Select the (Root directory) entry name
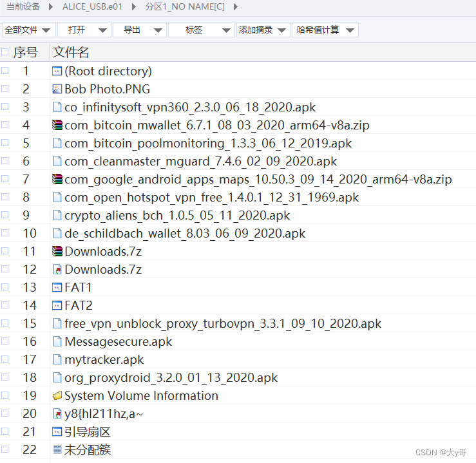The image size is (476, 463). point(108,71)
